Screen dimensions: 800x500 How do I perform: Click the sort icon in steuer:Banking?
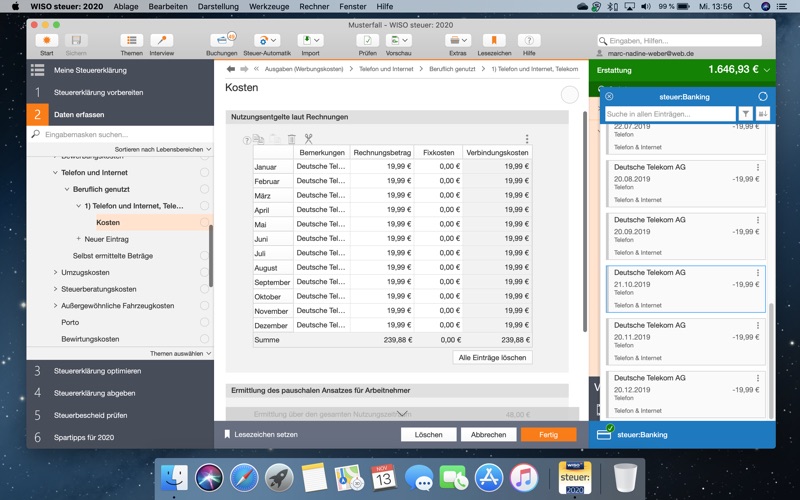click(x=763, y=114)
